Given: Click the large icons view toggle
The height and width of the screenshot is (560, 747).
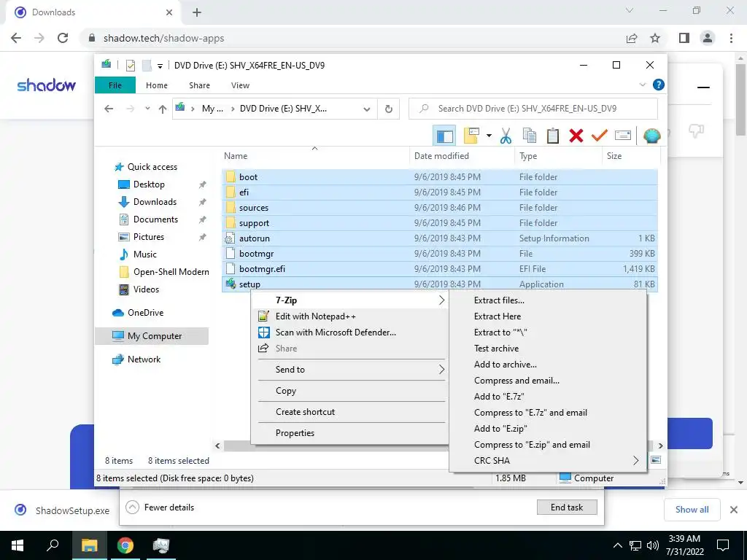Looking at the screenshot, I should [656, 459].
